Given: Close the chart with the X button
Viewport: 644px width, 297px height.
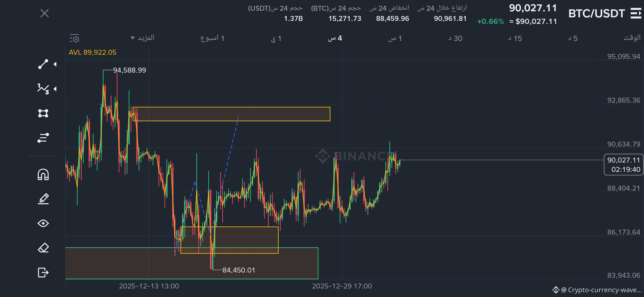Looking at the screenshot, I should [45, 13].
